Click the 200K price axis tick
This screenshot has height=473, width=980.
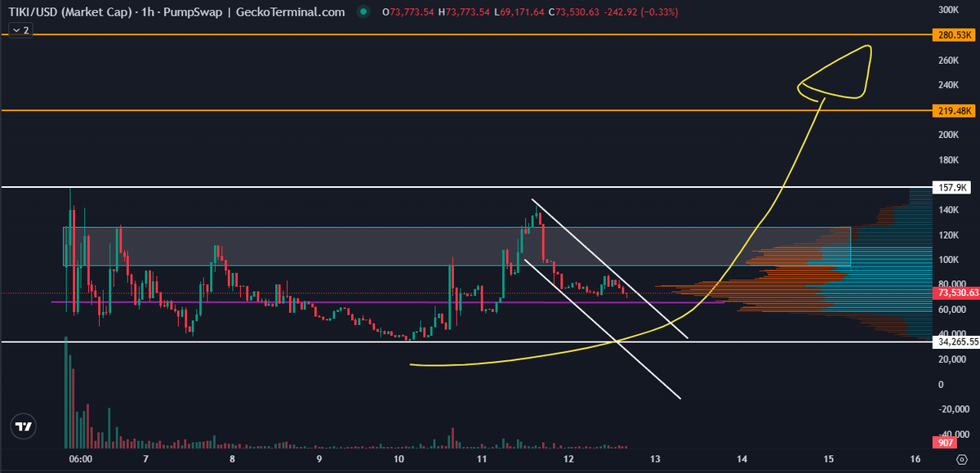click(948, 135)
